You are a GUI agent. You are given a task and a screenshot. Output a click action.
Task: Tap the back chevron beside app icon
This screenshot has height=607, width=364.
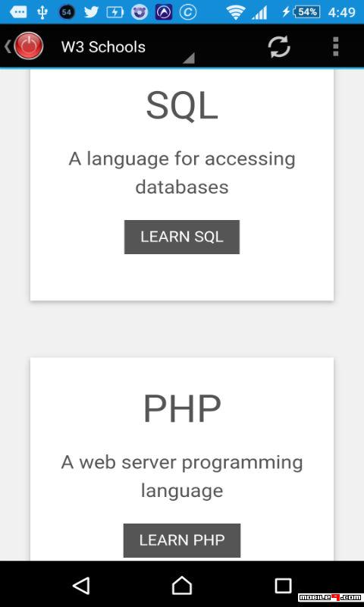8,46
